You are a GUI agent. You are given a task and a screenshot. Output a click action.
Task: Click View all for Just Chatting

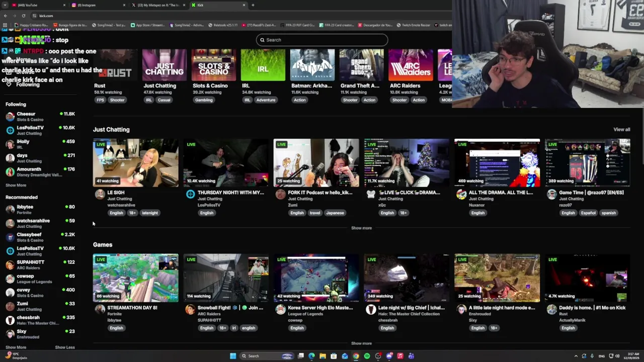click(621, 130)
